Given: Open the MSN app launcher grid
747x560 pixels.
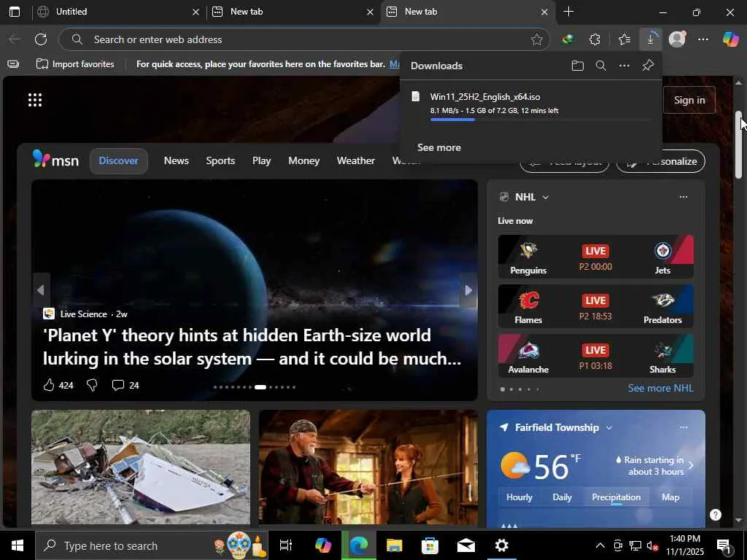Looking at the screenshot, I should point(35,100).
